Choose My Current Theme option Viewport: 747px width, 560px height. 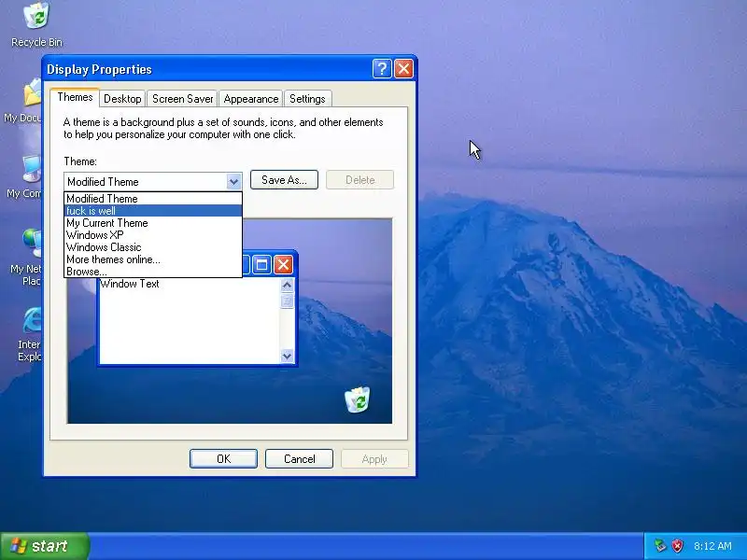click(x=153, y=223)
